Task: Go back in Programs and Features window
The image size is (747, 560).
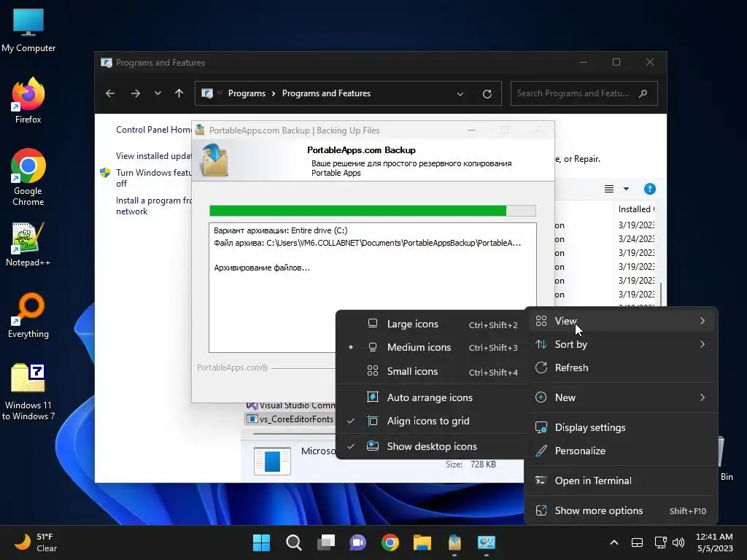Action: coord(110,93)
